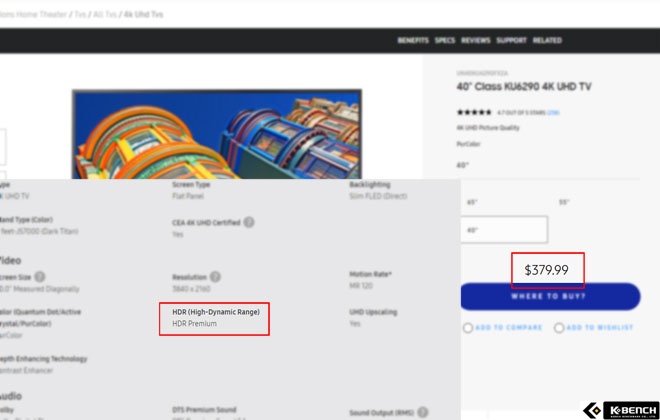Select Add to Compare radio option
Image resolution: width=660 pixels, height=420 pixels.
click(x=468, y=328)
